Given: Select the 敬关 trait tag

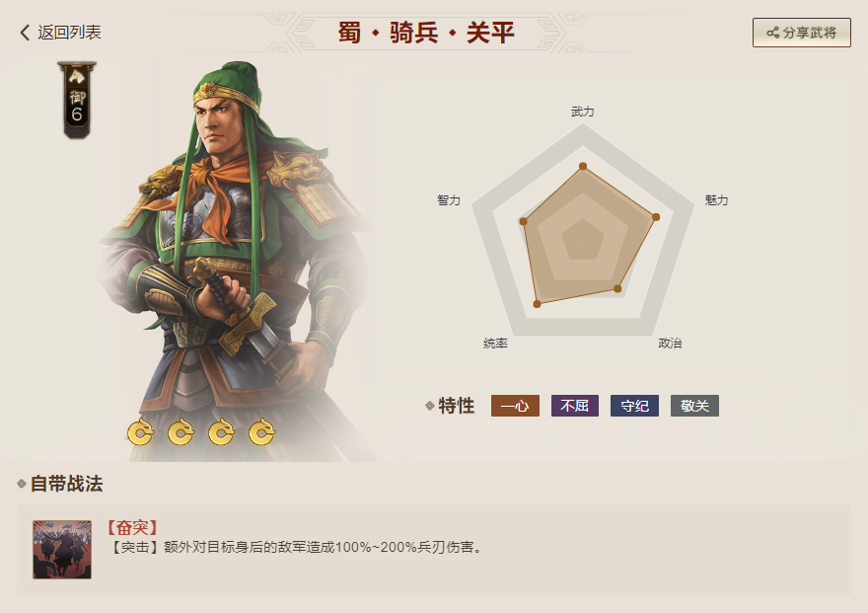Looking at the screenshot, I should [694, 406].
